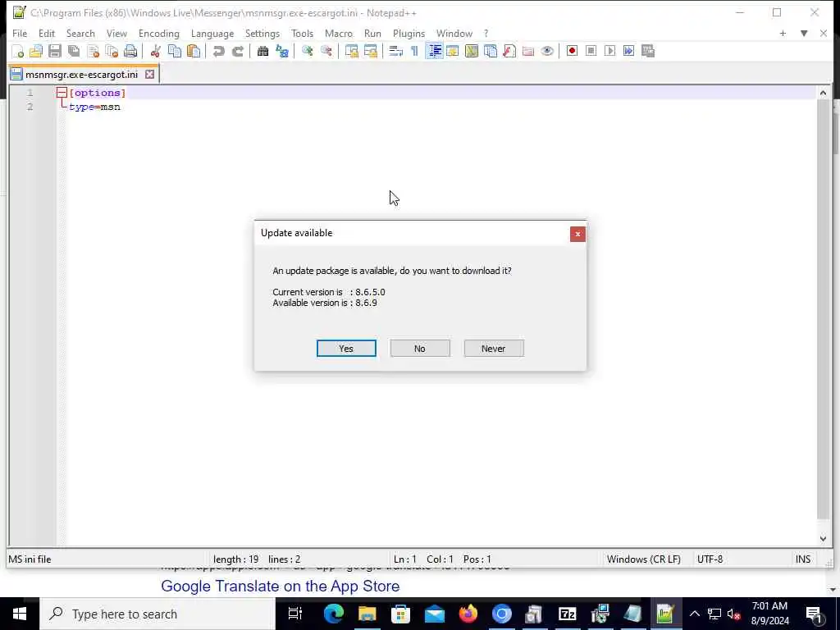Click Never in the update dialog
The image size is (840, 630).
(x=494, y=348)
